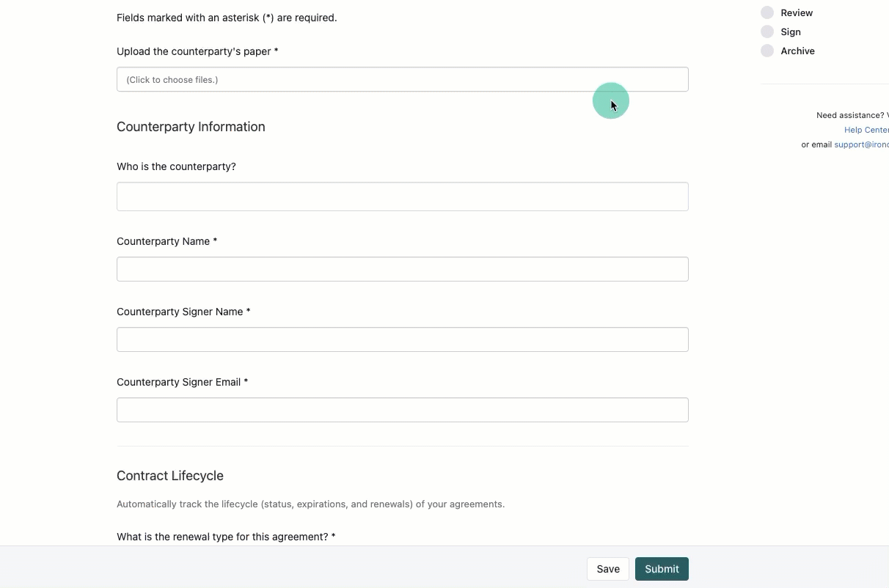Click the renewal type question label
Viewport: 889px width, 588px height.
tap(224, 536)
